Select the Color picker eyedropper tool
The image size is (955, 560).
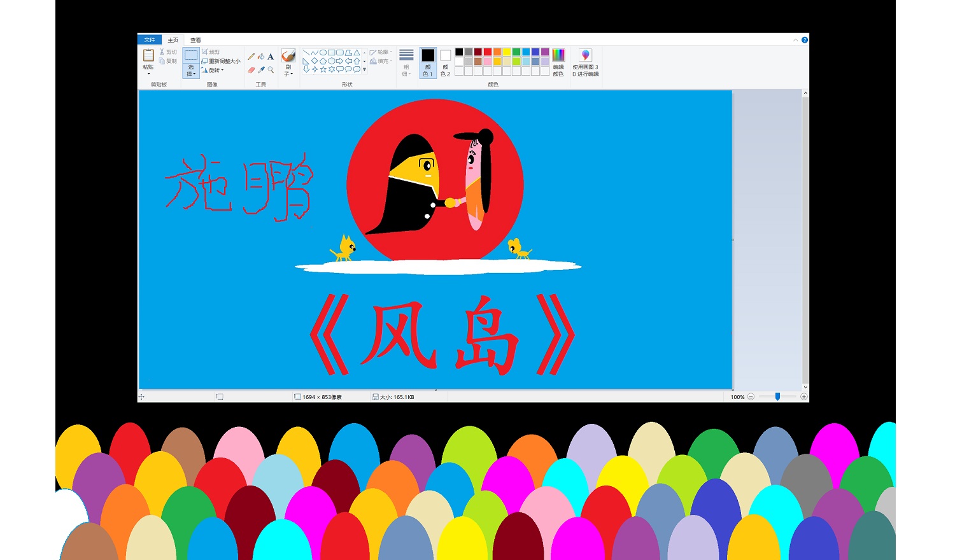pos(261,70)
